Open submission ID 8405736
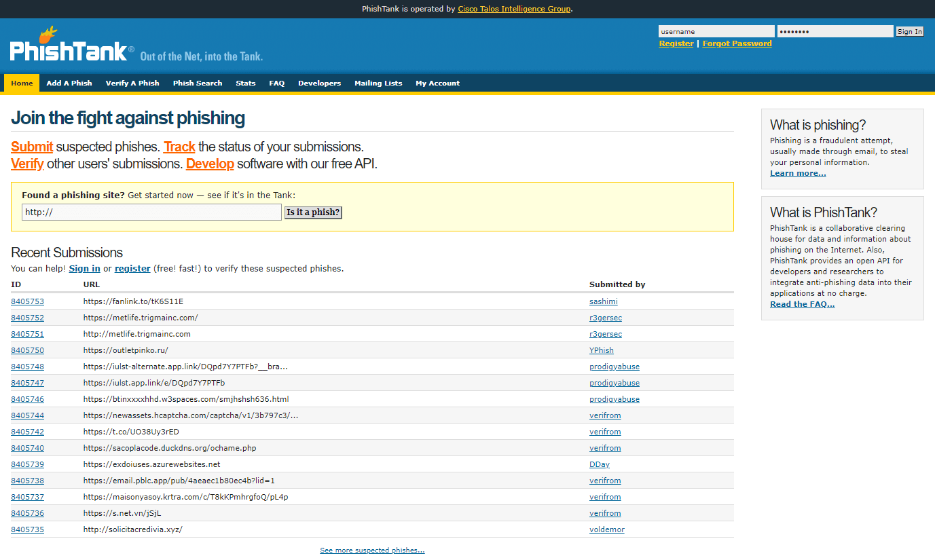Screen dimensions: 935x560 pos(27,513)
